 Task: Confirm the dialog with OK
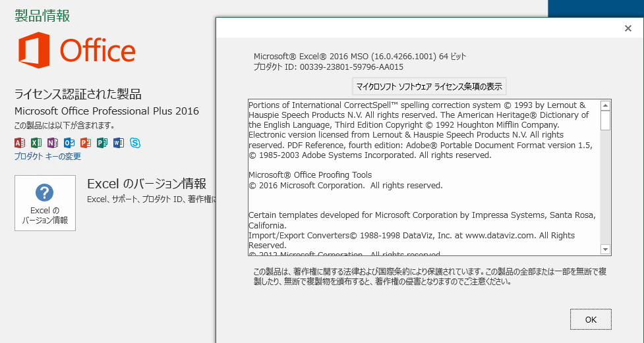[x=591, y=319]
